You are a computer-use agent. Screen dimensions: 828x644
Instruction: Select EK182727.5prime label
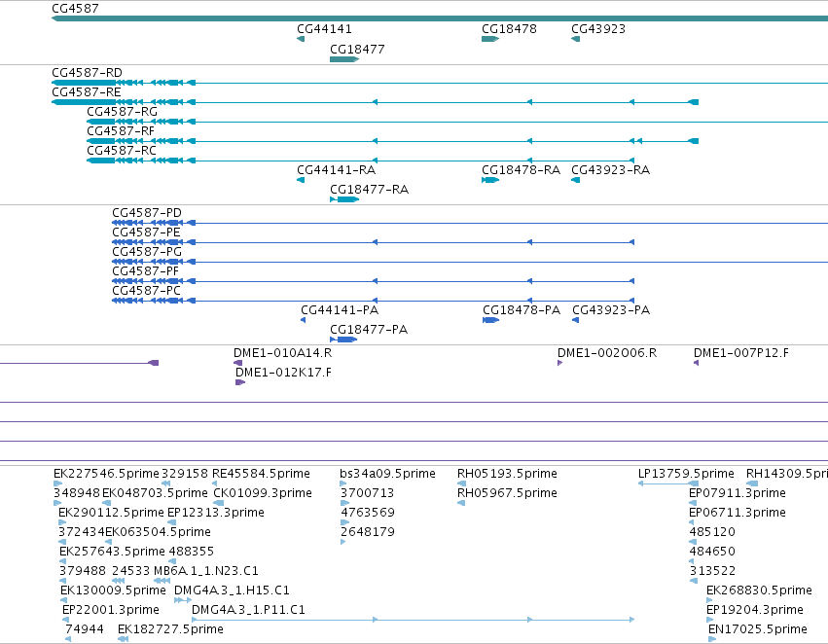(x=170, y=629)
